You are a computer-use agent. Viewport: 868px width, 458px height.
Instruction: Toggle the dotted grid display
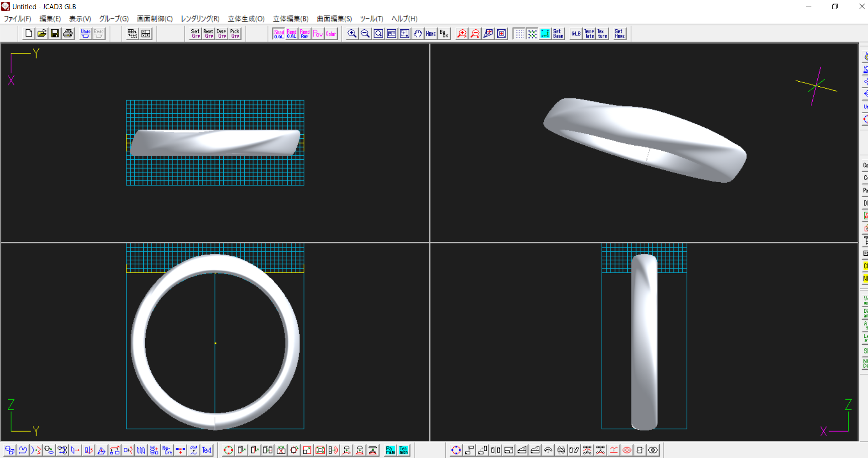click(519, 33)
